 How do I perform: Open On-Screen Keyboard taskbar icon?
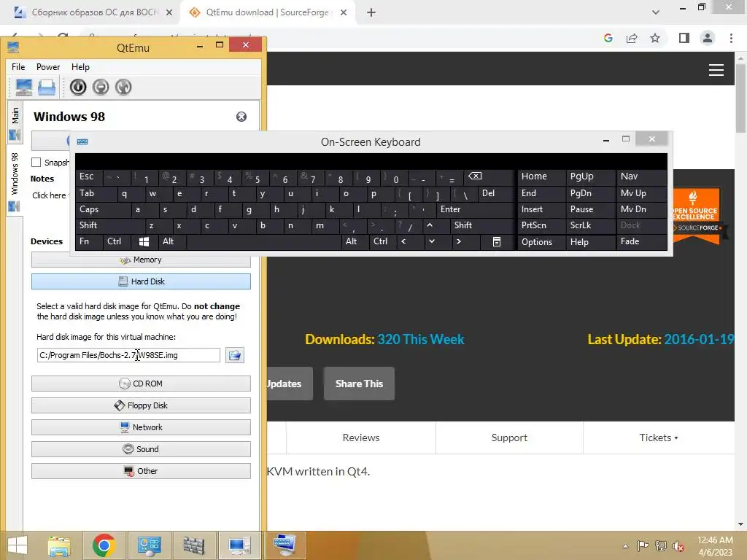285,545
